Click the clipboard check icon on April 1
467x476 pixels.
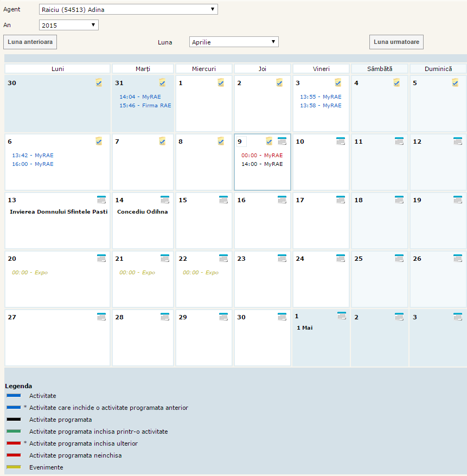pyautogui.click(x=221, y=82)
